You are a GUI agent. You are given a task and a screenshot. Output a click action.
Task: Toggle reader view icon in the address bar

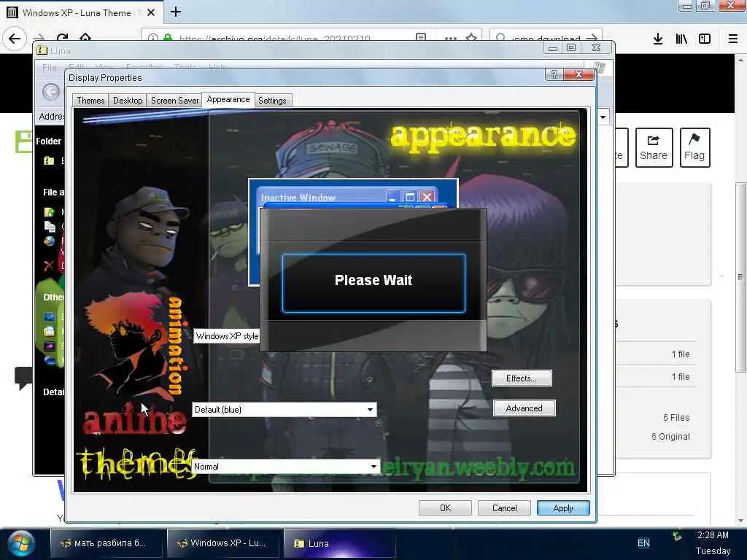421,37
